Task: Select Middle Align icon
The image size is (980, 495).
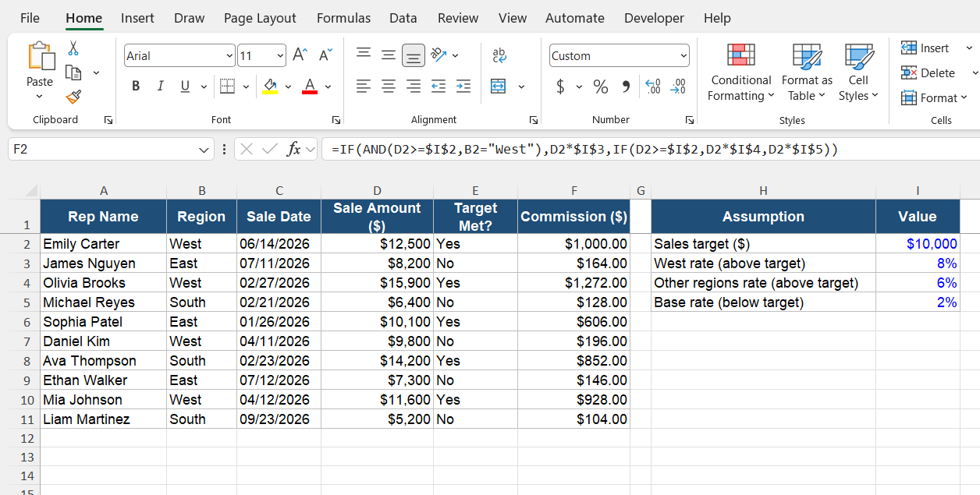Action: (x=389, y=55)
